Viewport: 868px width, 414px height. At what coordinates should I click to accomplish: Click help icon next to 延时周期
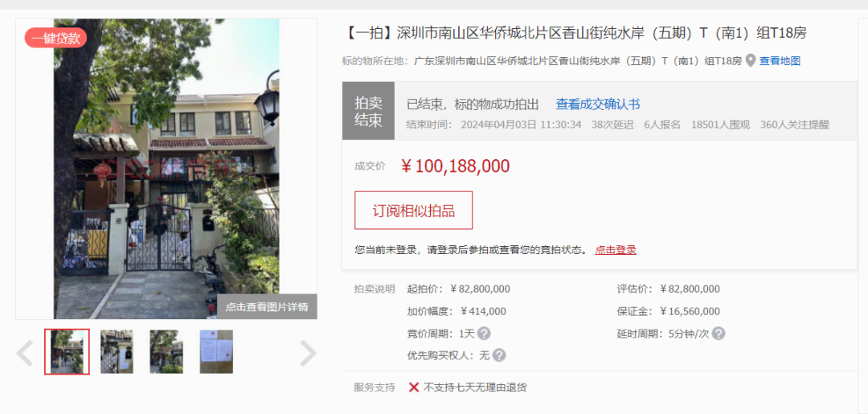[x=719, y=334]
